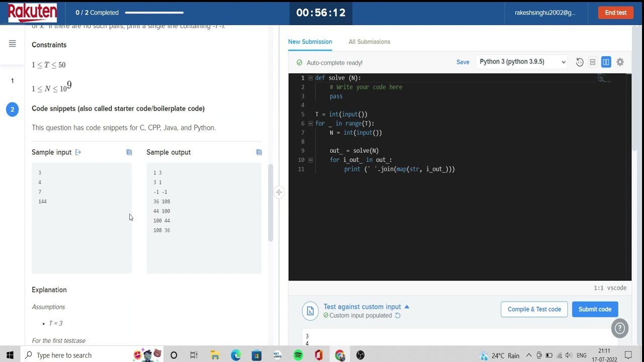Click the '1:1 vscode' status text
Screen dimensions: 644x362
(x=610, y=288)
